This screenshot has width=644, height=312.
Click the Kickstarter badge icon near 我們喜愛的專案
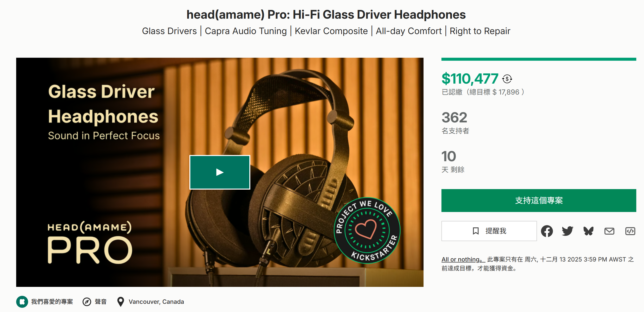point(22,302)
